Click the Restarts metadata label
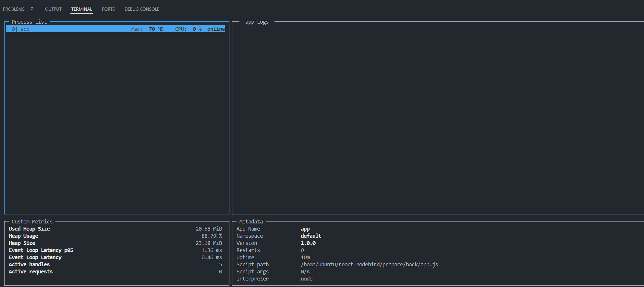 pos(248,250)
